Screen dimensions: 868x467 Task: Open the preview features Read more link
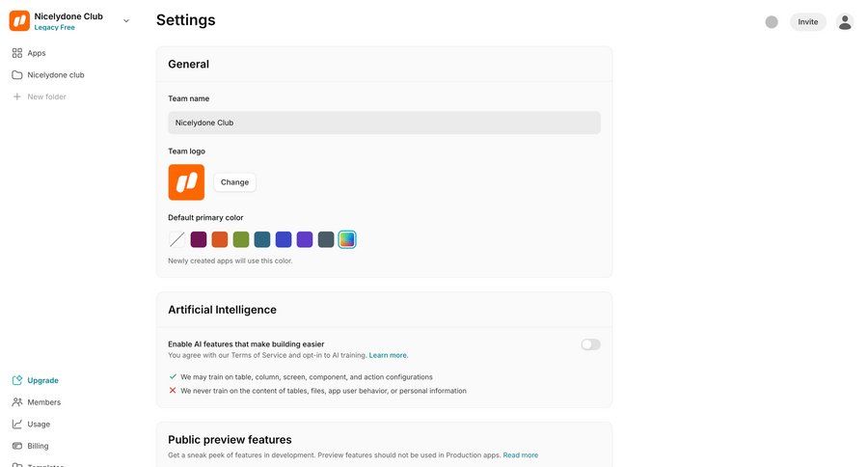click(x=521, y=455)
